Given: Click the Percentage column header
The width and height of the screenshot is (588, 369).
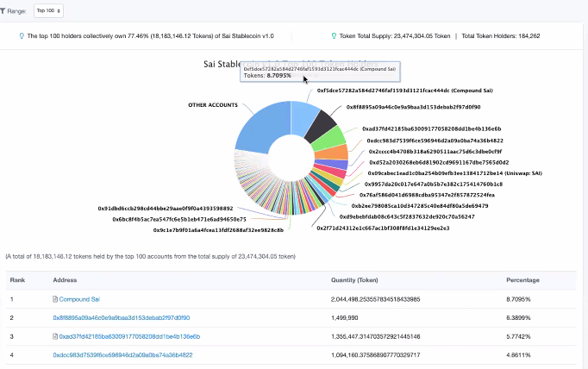Looking at the screenshot, I should click(x=522, y=280).
